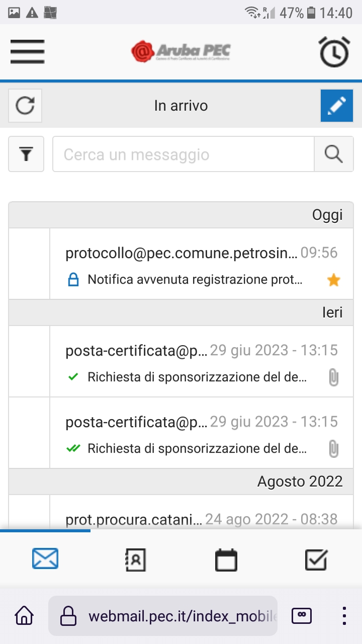Click the magnifier search button
The width and height of the screenshot is (362, 644).
pyautogui.click(x=333, y=154)
